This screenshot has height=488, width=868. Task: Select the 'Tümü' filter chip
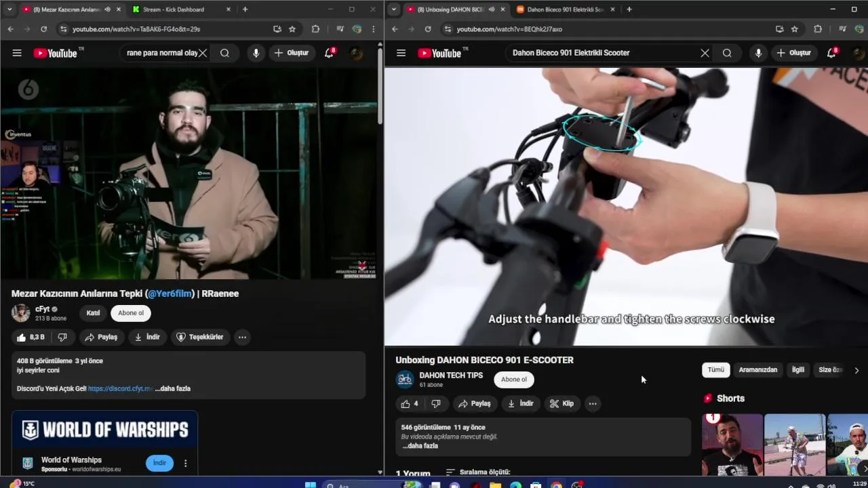point(716,369)
